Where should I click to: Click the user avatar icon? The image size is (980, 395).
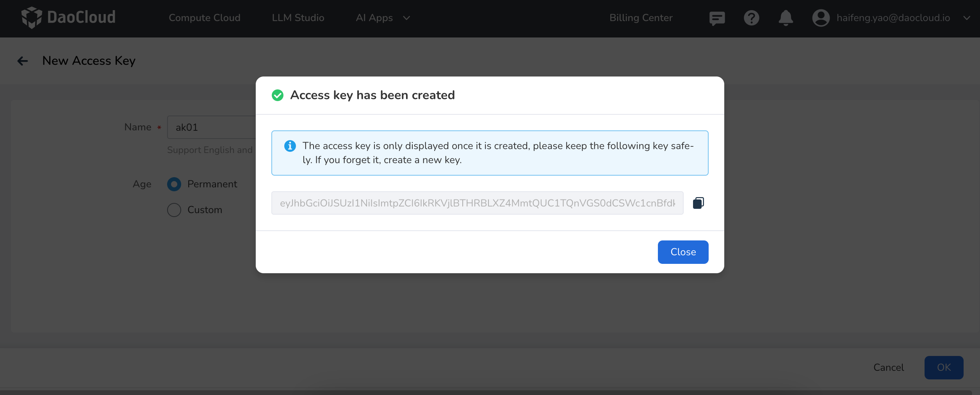tap(821, 18)
